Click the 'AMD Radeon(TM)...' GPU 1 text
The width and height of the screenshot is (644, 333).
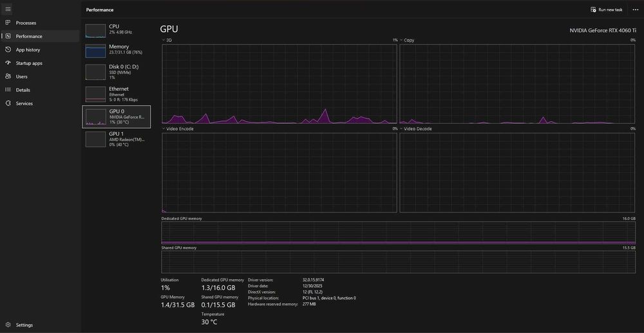click(126, 139)
